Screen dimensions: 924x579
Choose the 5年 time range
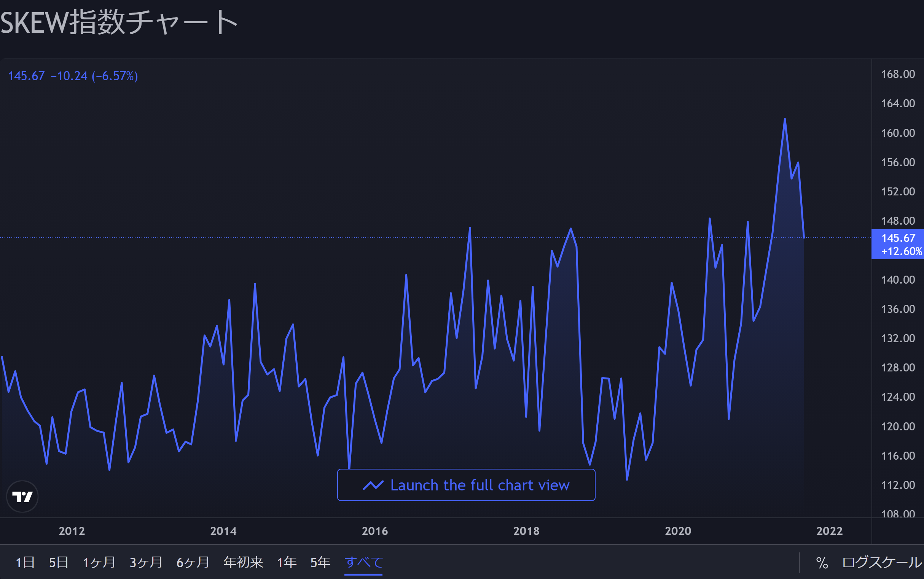(320, 562)
